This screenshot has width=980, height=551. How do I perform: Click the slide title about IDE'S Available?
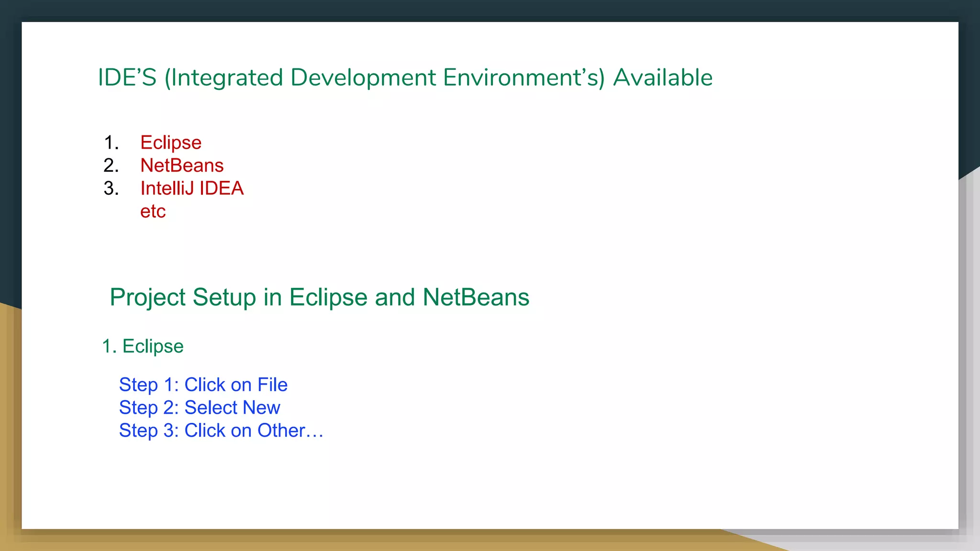405,77
